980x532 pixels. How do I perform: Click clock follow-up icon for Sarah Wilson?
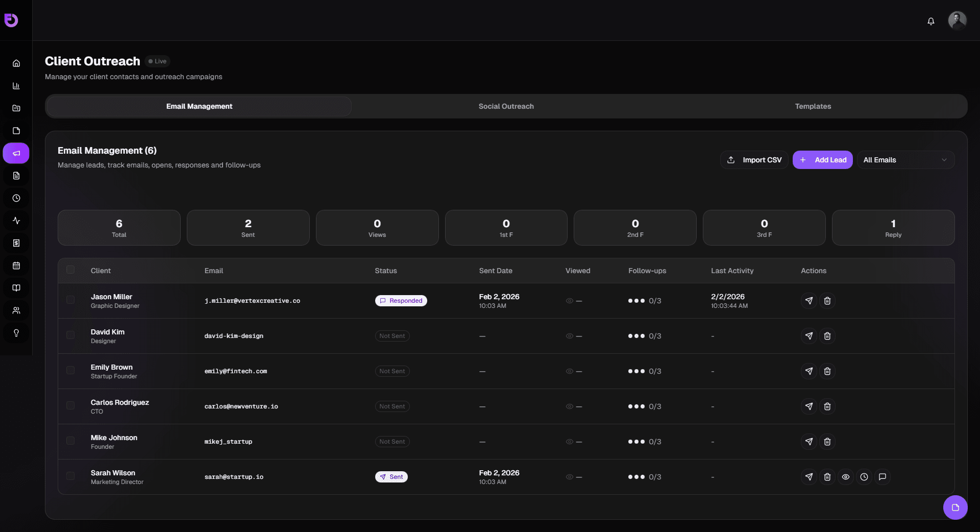pos(864,477)
